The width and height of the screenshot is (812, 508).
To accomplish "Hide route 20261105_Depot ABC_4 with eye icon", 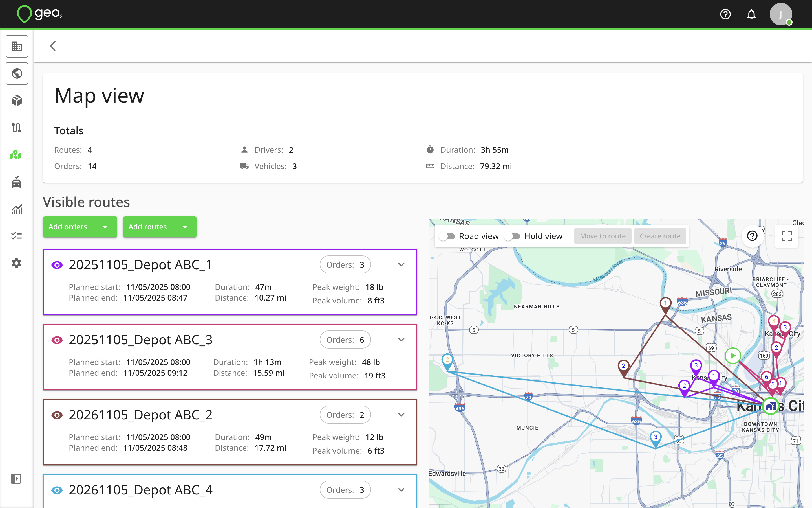I will tap(57, 490).
